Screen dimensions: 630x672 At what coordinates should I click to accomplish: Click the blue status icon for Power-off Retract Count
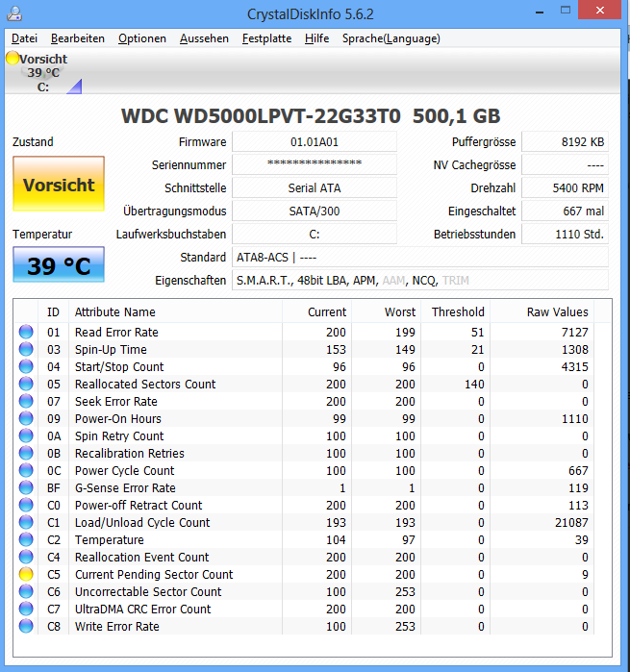tap(26, 506)
